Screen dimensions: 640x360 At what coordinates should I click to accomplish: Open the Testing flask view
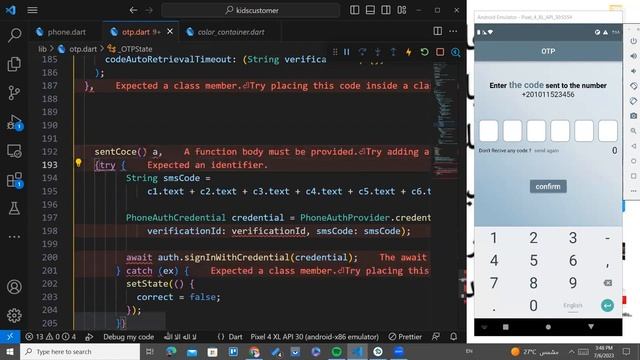pos(14,209)
